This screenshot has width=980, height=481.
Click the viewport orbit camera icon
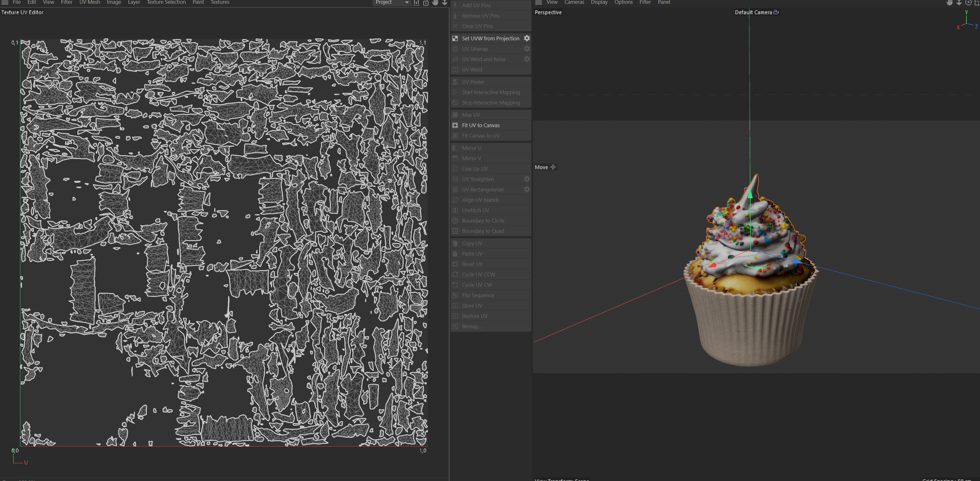(x=968, y=2)
